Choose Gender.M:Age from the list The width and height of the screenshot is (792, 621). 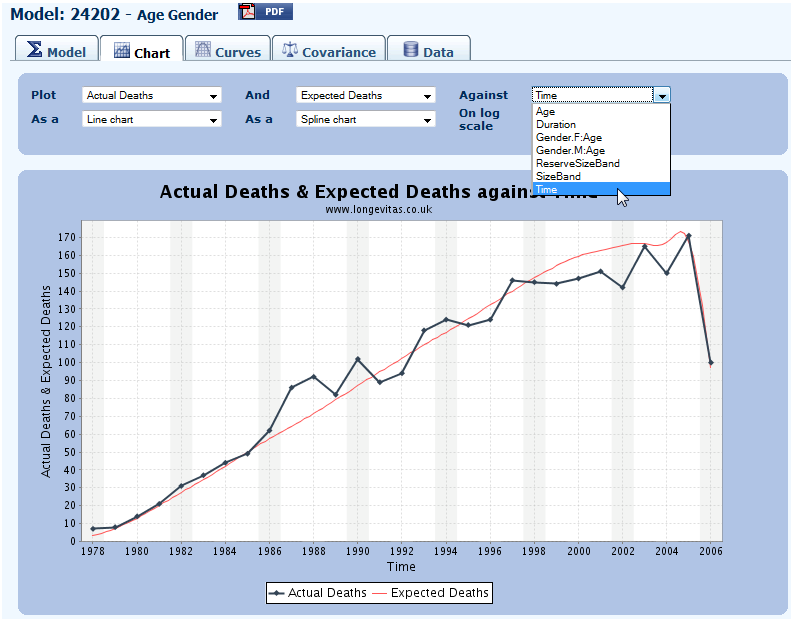(601, 151)
